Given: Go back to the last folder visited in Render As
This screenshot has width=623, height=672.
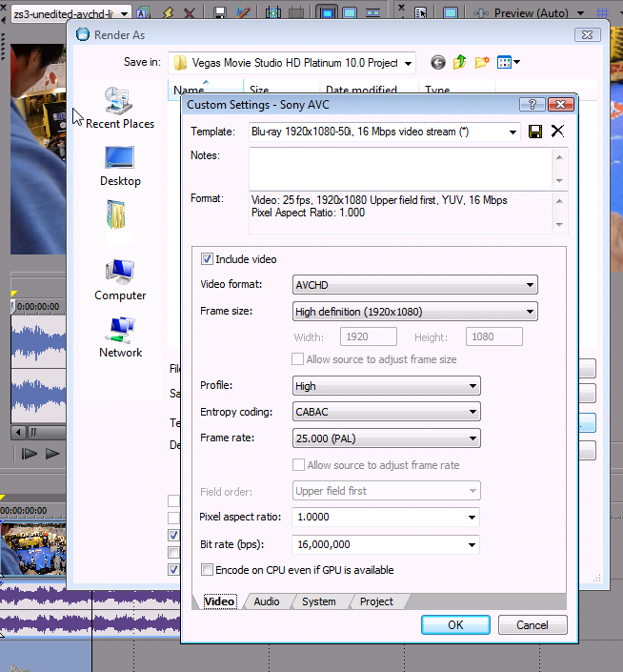Looking at the screenshot, I should coord(437,63).
